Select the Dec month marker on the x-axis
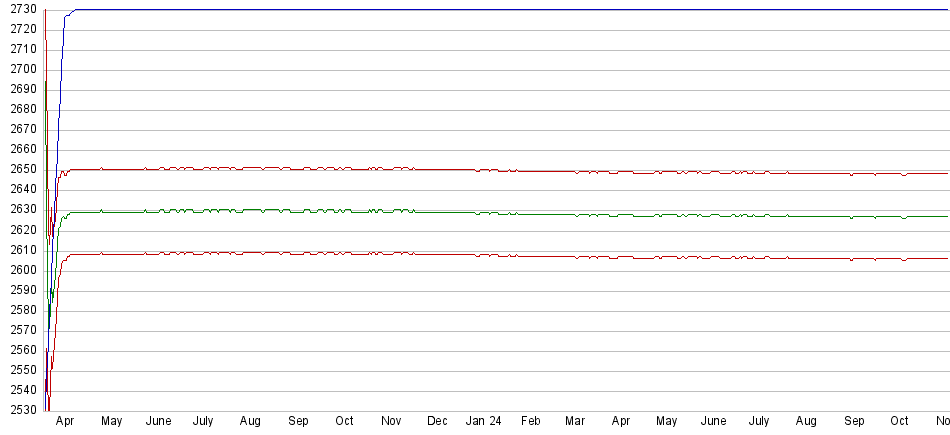Screen dimensions: 950x435 pyautogui.click(x=437, y=422)
